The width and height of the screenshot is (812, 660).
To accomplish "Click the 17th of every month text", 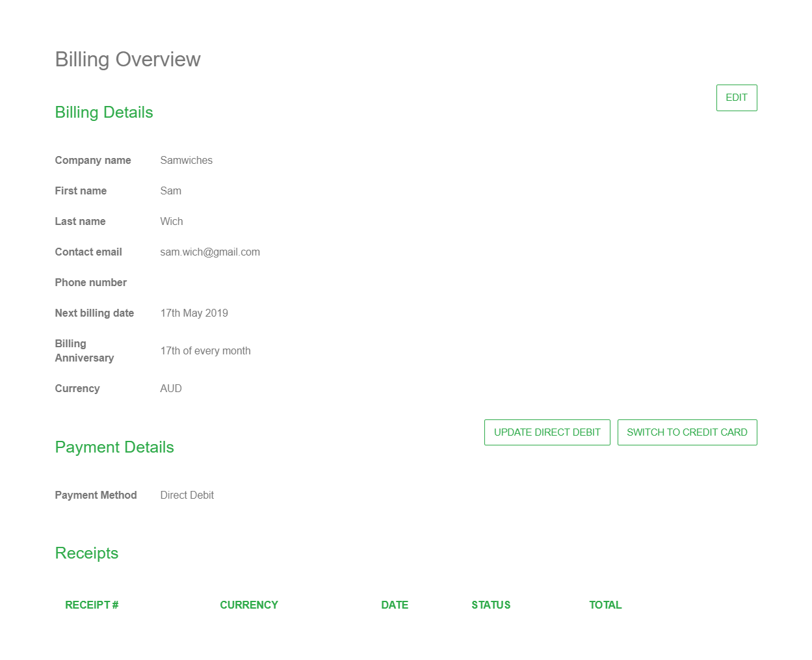I will [205, 351].
